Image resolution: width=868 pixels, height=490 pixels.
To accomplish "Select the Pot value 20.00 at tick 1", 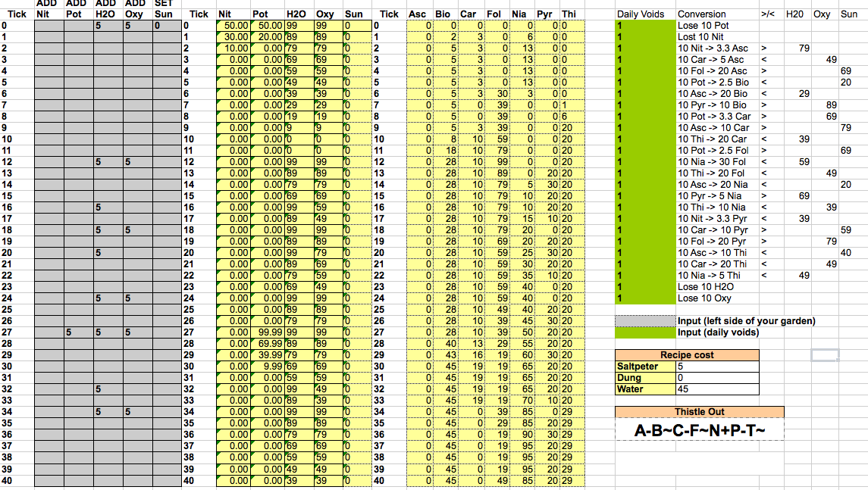I will click(268, 37).
